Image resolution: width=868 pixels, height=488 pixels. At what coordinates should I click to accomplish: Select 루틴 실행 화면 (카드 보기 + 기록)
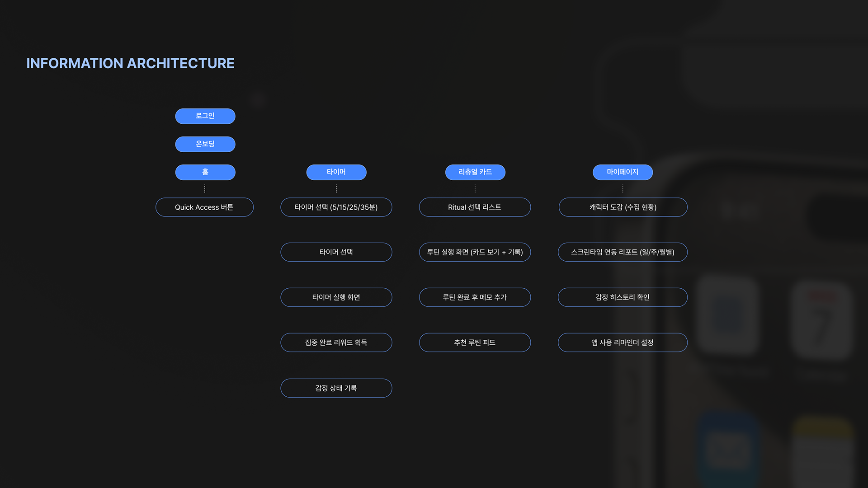tap(475, 252)
